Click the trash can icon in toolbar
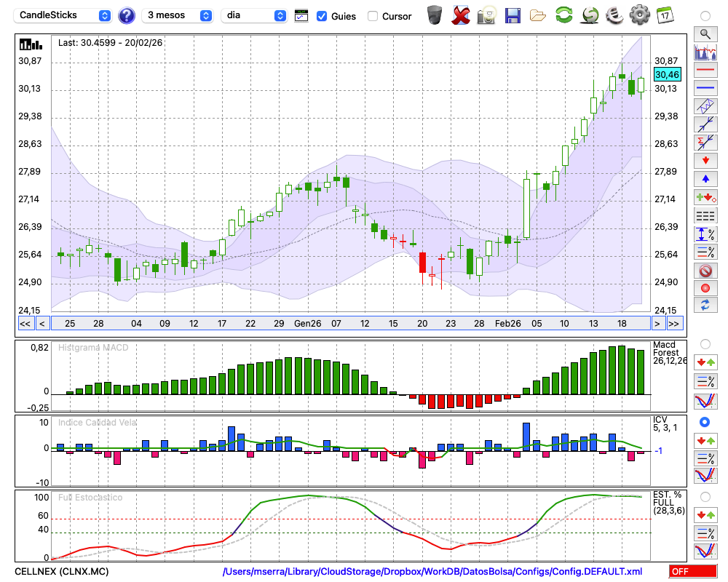728x582 pixels. (x=435, y=15)
